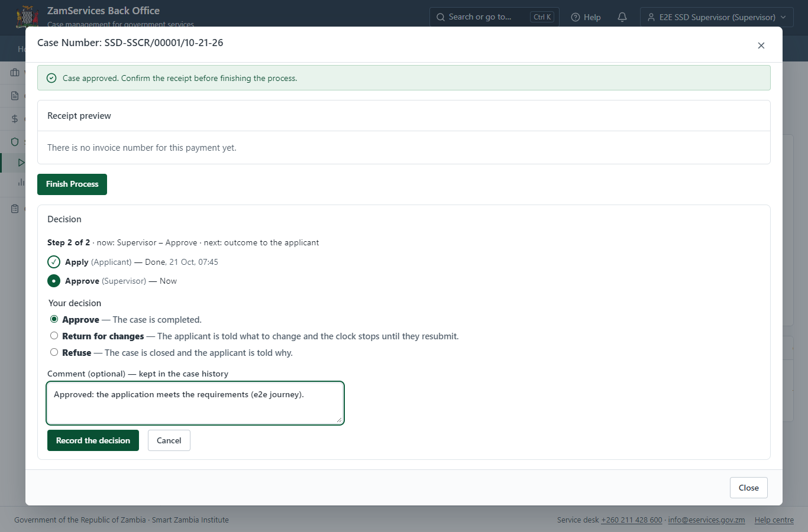The image size is (808, 532).
Task: Open the document sidebar icon
Action: [x=15, y=96]
